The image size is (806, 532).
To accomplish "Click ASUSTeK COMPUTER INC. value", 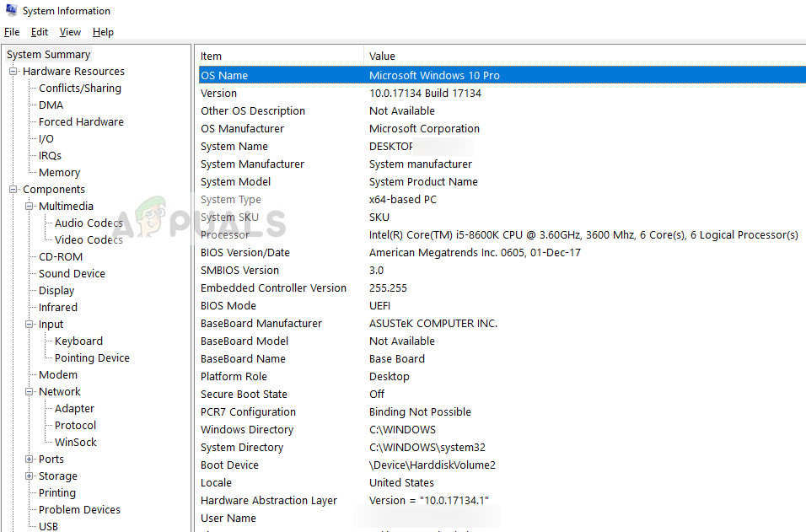I will tap(433, 323).
